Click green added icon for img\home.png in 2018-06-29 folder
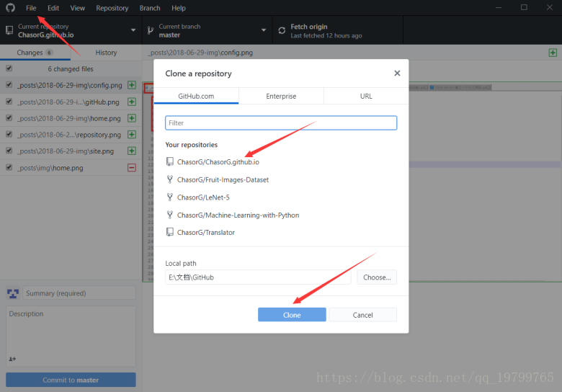This screenshot has width=562, height=392. click(132, 118)
